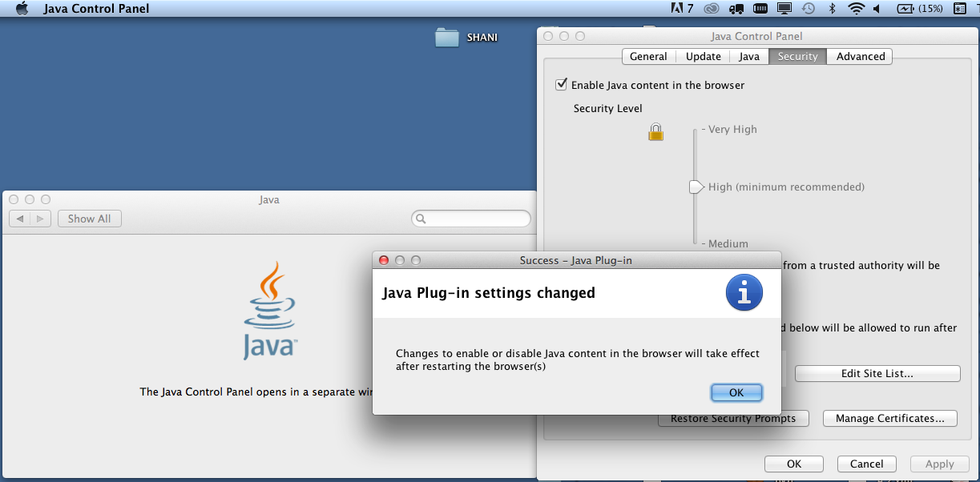Click the Bluetooth icon in the menu bar
This screenshot has height=482, width=980.
point(832,8)
